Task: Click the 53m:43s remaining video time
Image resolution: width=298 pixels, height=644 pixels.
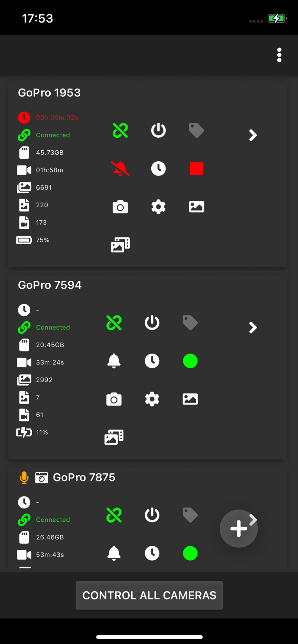Action: (50, 554)
